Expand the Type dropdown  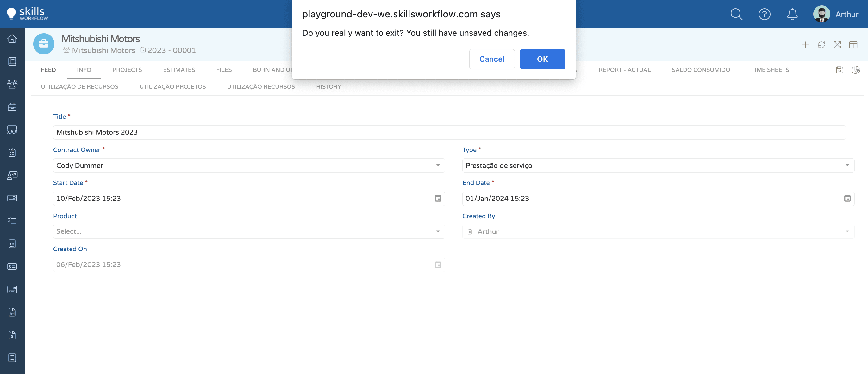[847, 165]
